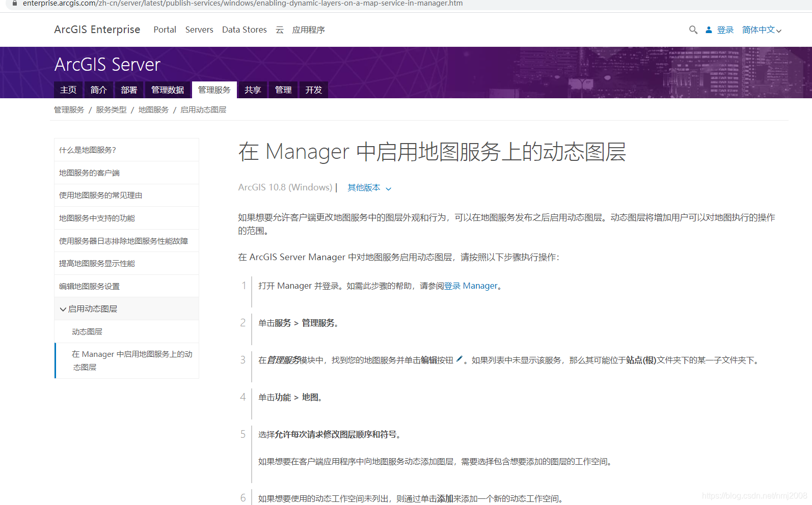Open sidebar item 地图服务的客户端

pyautogui.click(x=126, y=173)
